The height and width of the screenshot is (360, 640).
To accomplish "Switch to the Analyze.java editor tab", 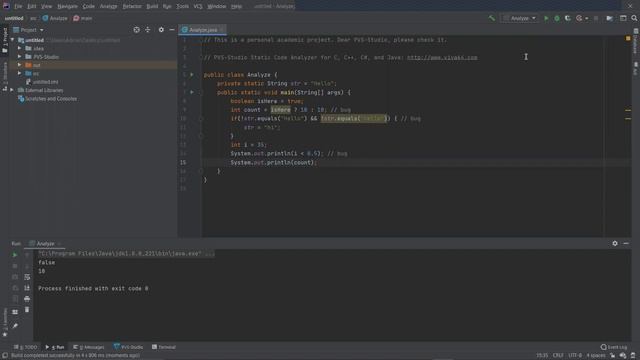I will pos(203,30).
